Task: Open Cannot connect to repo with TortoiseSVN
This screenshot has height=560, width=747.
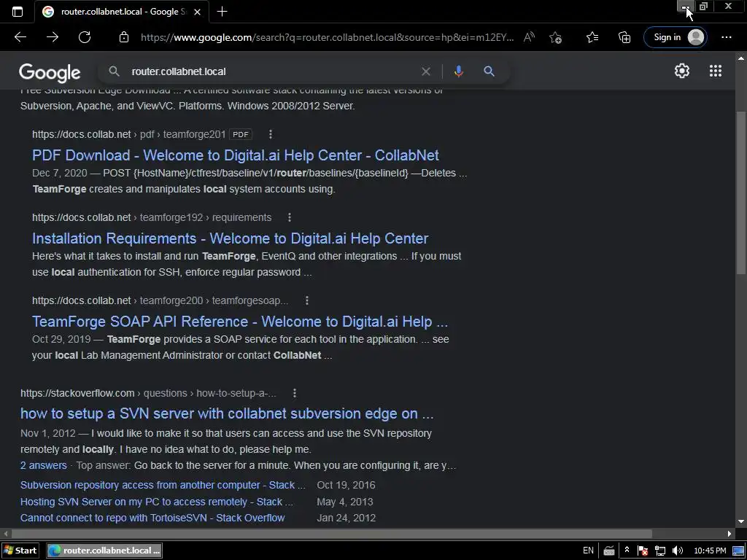Action: (x=152, y=518)
